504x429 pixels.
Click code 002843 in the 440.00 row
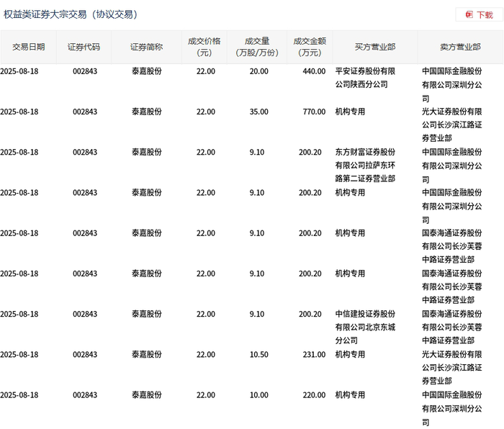coord(85,71)
